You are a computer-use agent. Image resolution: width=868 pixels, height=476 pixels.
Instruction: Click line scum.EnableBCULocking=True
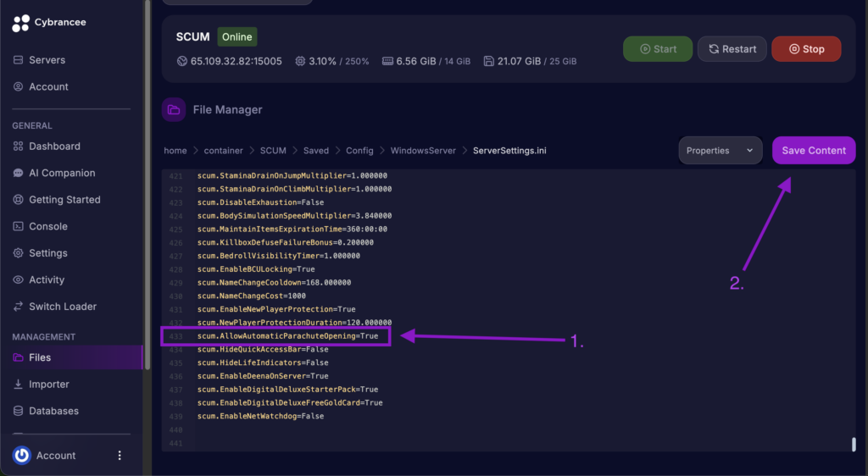click(x=256, y=269)
